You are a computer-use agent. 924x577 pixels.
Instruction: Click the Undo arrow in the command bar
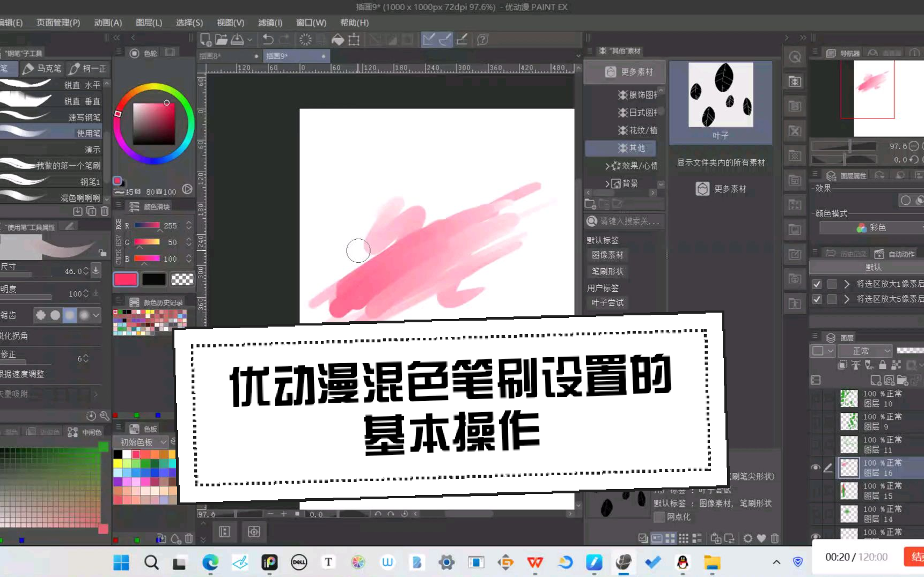pyautogui.click(x=268, y=40)
